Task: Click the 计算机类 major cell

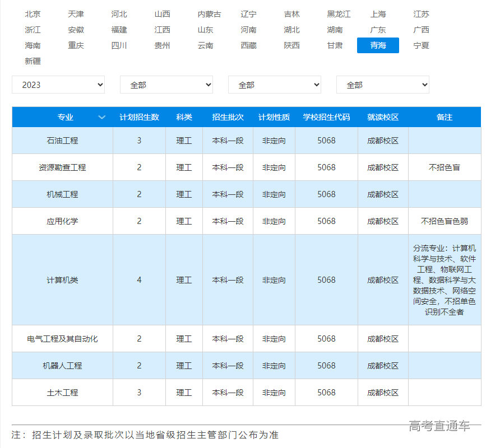Action: [62, 279]
